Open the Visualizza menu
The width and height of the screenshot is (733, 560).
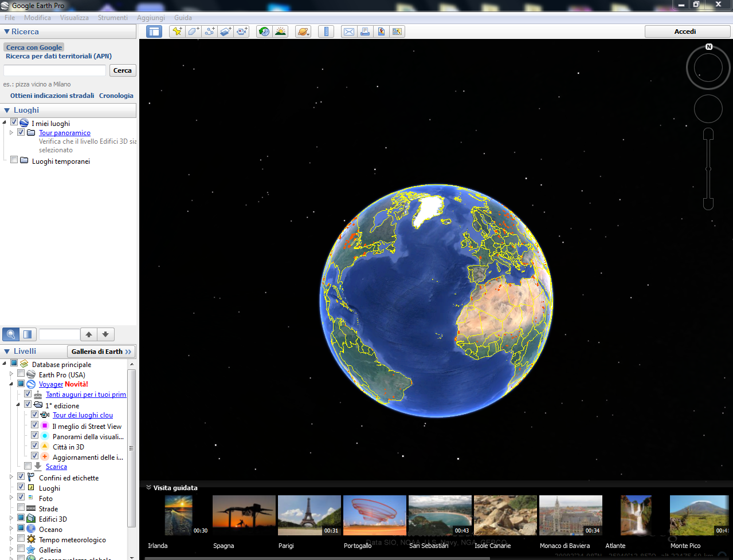pos(75,18)
